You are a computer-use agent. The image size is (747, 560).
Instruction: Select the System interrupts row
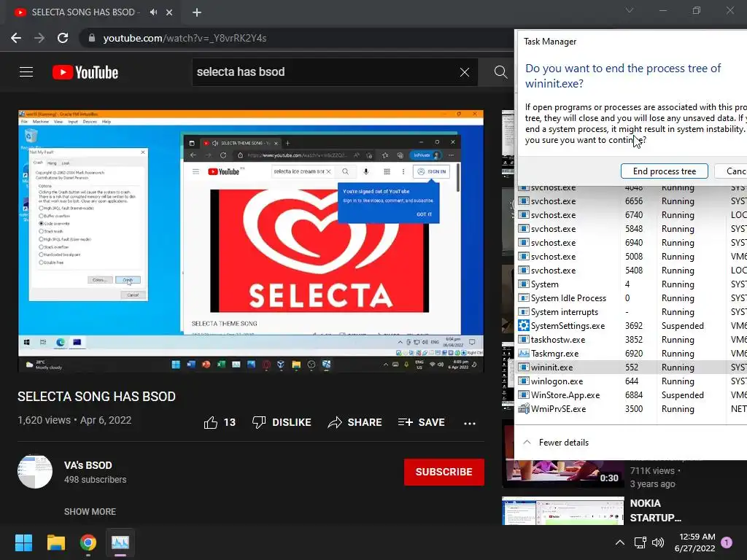click(x=631, y=312)
